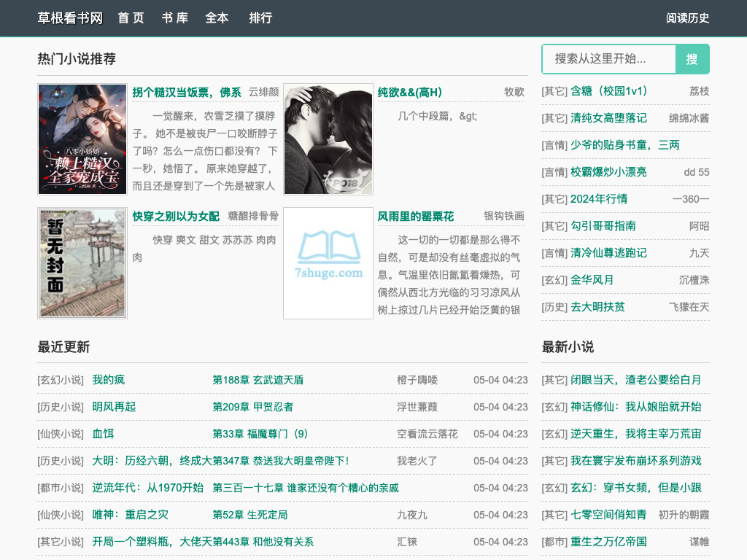Select 全本 in the top navigation
The width and height of the screenshot is (747, 560).
click(217, 18)
